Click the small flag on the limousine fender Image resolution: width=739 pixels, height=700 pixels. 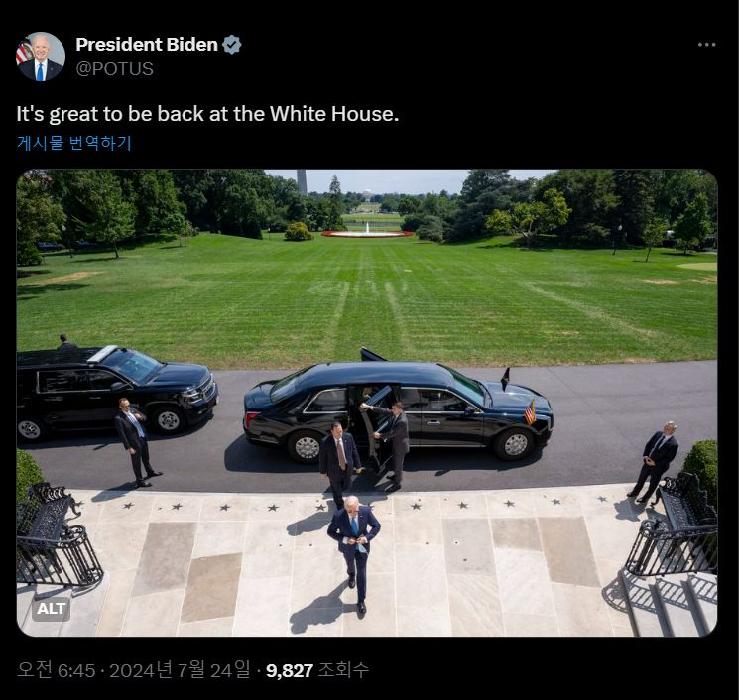tap(531, 411)
